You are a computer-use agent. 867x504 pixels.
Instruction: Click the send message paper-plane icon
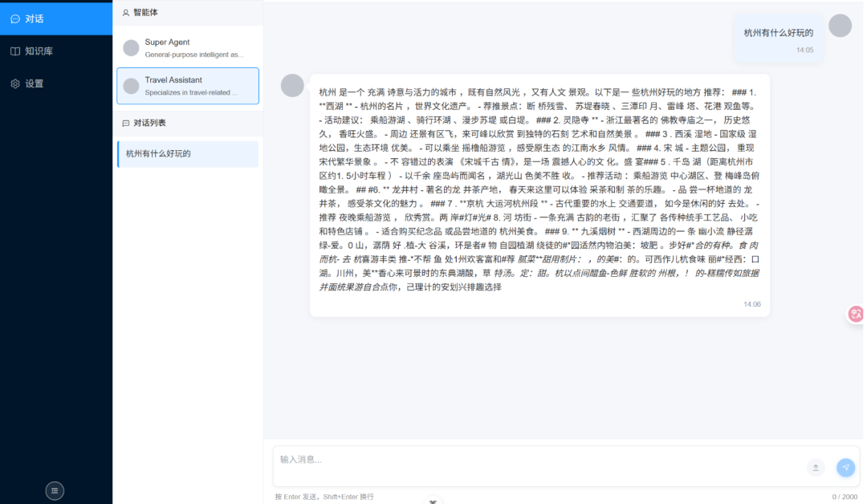845,467
